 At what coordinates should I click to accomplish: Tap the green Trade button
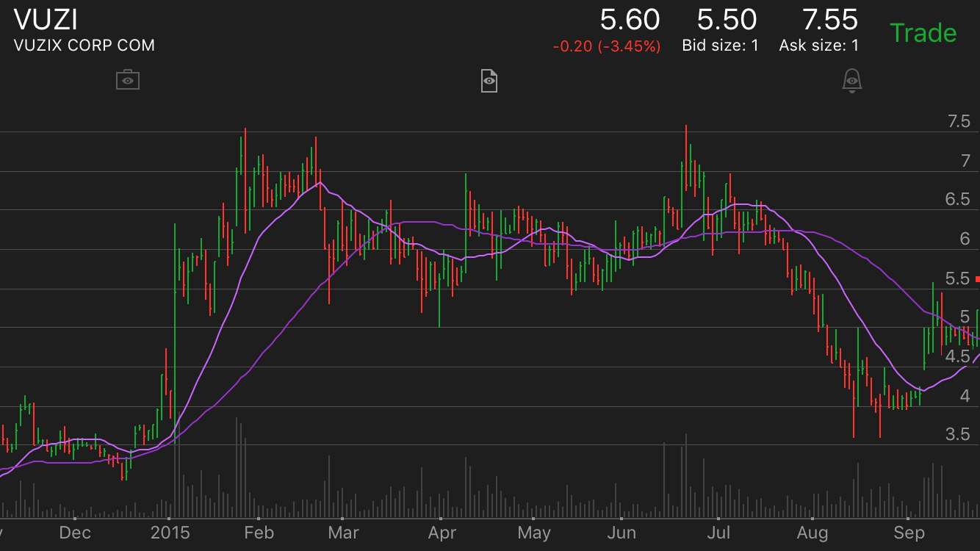coord(923,33)
